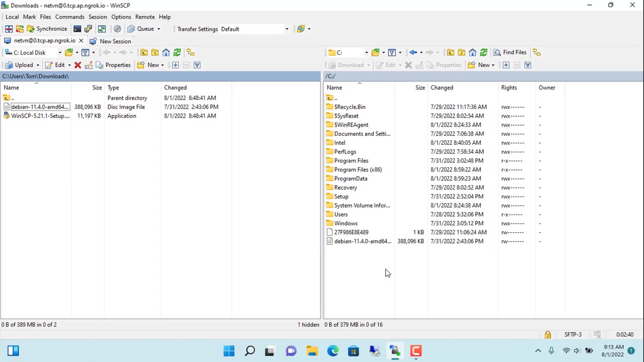Refresh the local panel
Image resolution: width=644 pixels, height=362 pixels.
[177, 52]
